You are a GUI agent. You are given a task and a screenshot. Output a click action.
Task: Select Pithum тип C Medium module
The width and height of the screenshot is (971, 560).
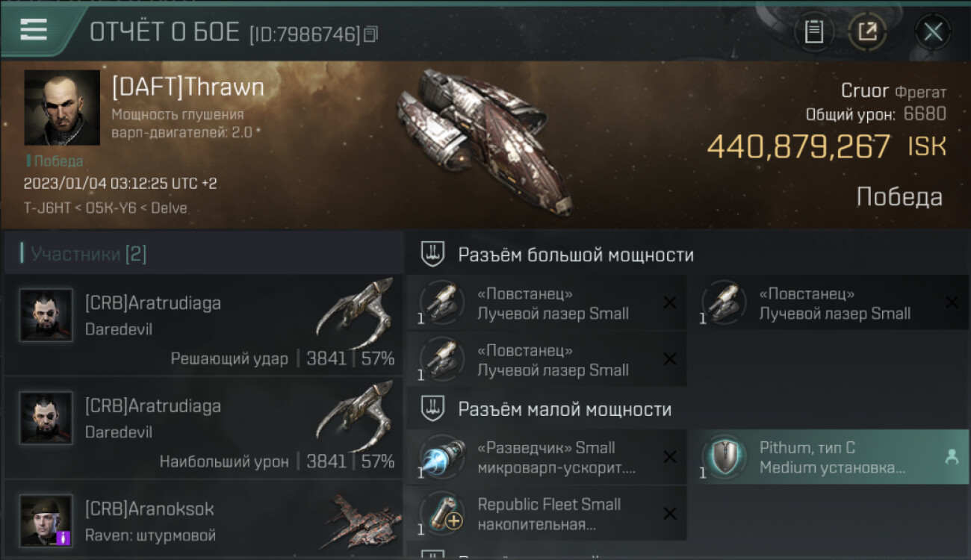click(x=829, y=457)
